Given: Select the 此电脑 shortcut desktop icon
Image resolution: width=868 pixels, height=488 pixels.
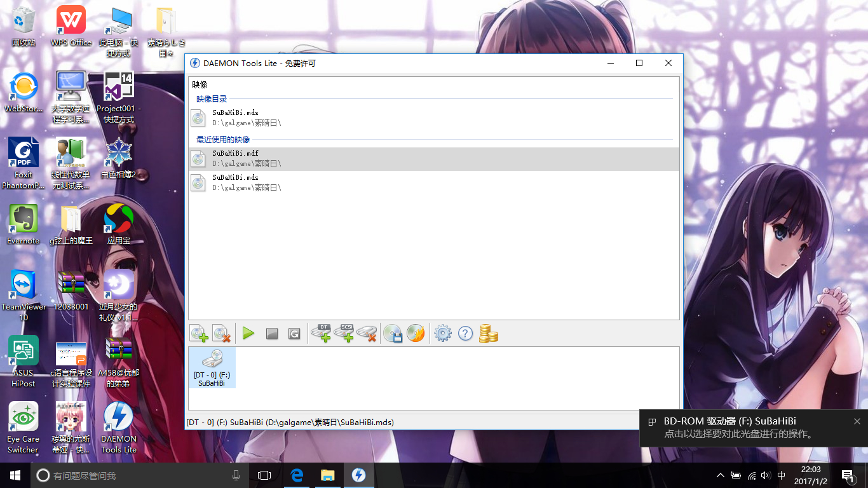Looking at the screenshot, I should (x=119, y=31).
